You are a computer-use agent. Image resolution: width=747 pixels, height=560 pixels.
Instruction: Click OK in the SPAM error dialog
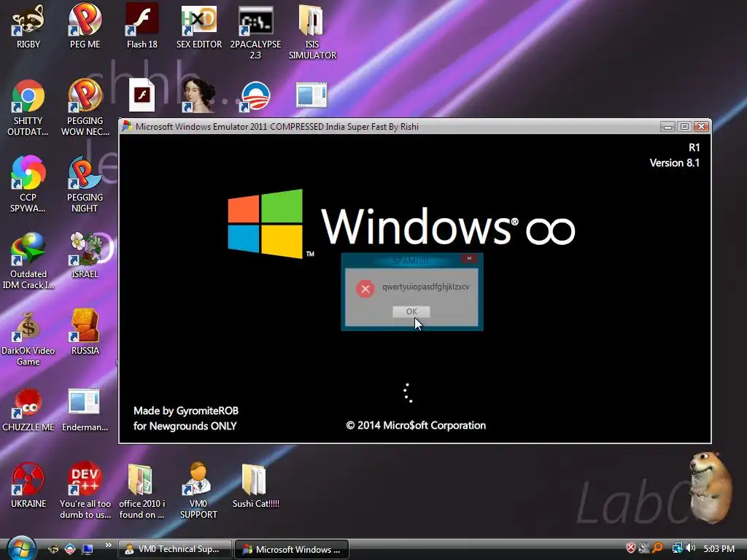pyautogui.click(x=411, y=311)
